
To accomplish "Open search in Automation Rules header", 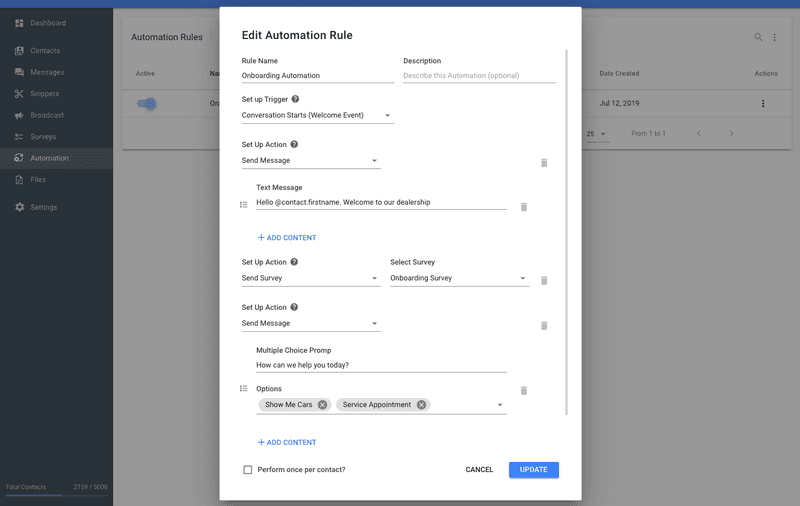I will pos(758,37).
